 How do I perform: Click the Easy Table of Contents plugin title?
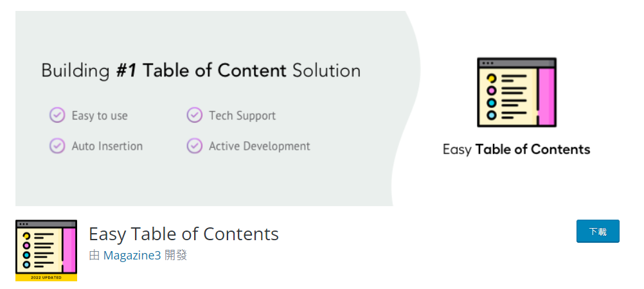pyautogui.click(x=184, y=234)
